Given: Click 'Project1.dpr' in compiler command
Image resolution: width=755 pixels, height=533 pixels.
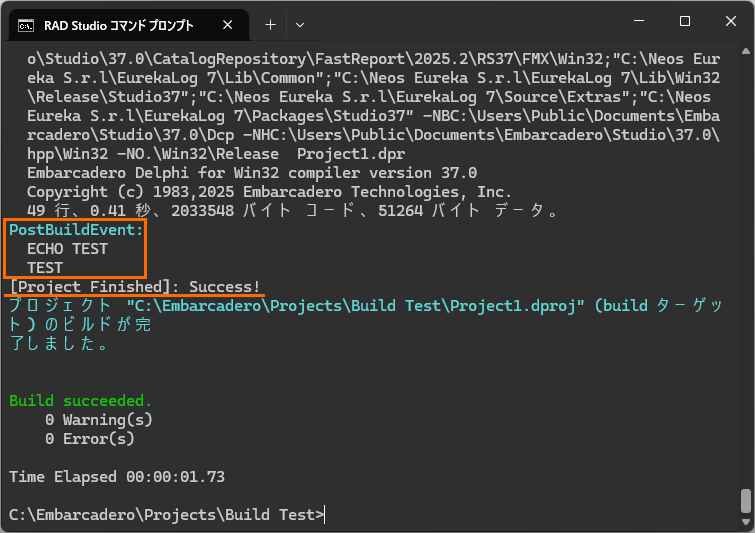Looking at the screenshot, I should coord(351,154).
